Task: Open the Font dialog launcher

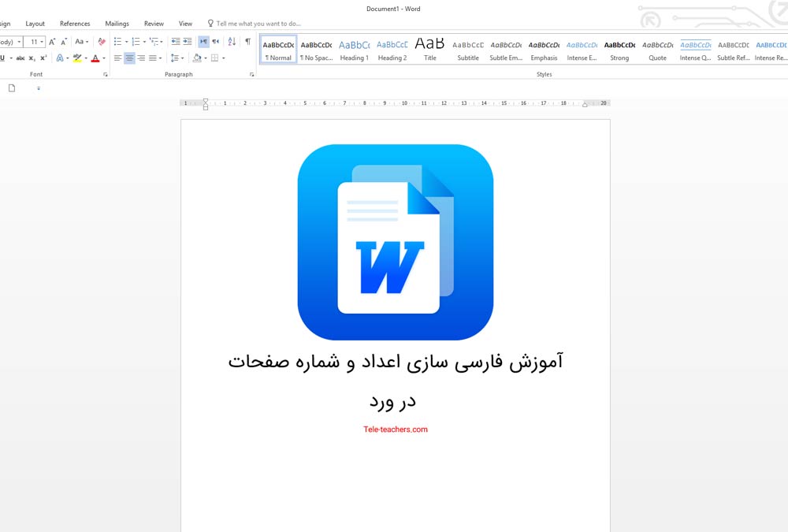Action: pos(106,74)
